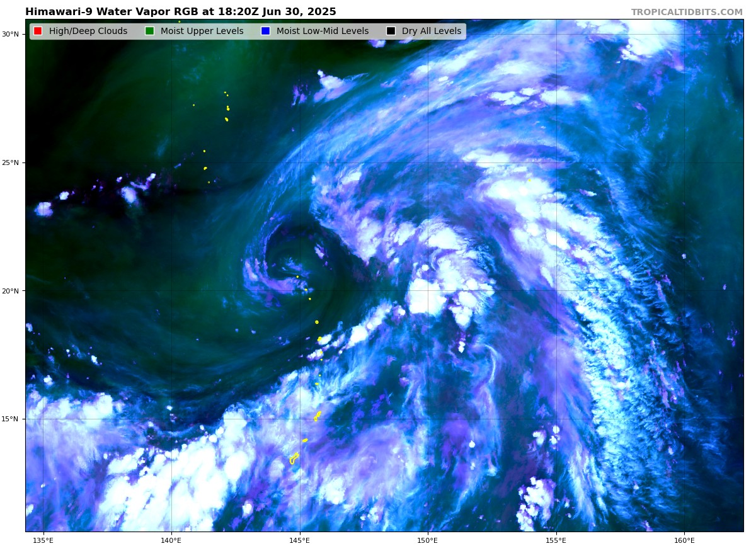Click the 20°N latitude label
This screenshot has height=546, width=756.
click(x=12, y=291)
